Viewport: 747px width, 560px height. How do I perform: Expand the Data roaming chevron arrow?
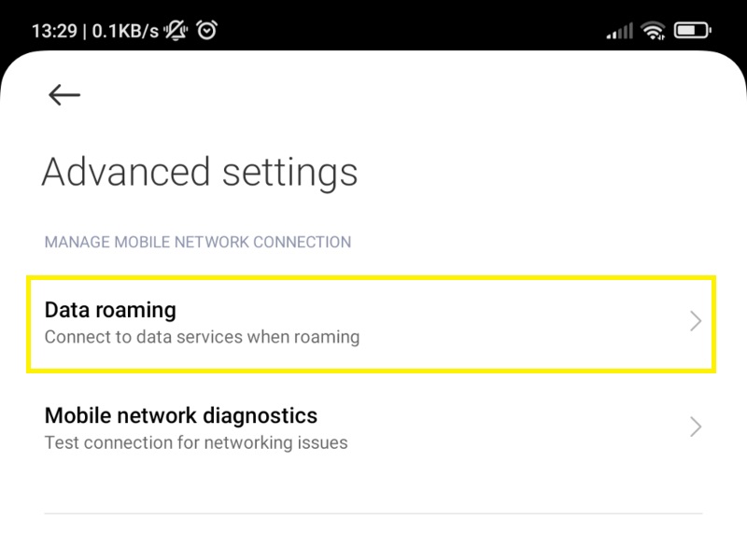pos(696,322)
